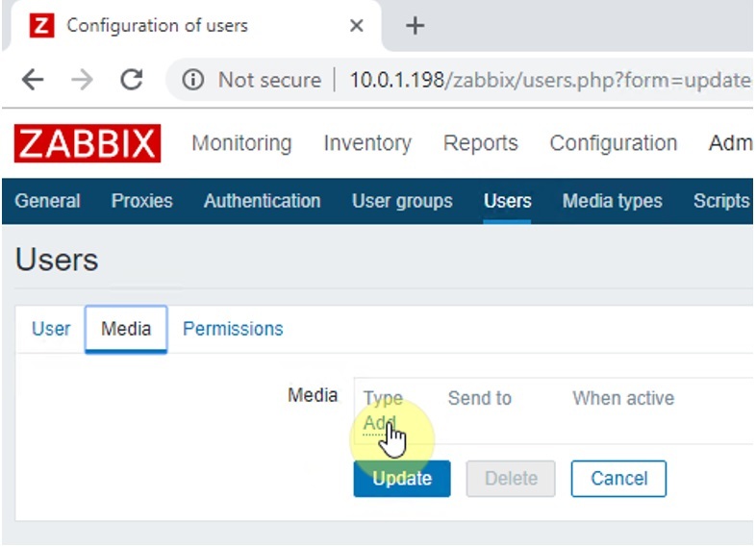Focus the browser address bar URL
Image resolution: width=756 pixels, height=547 pixels.
[548, 80]
